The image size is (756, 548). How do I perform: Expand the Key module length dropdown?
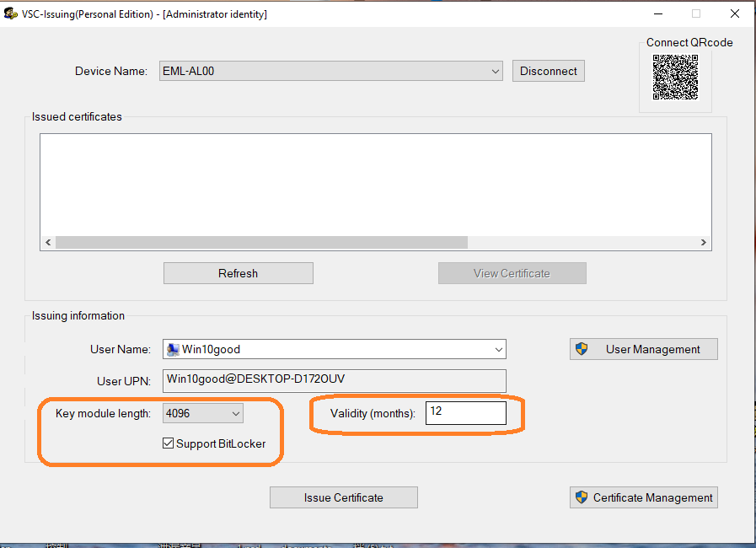pos(236,413)
